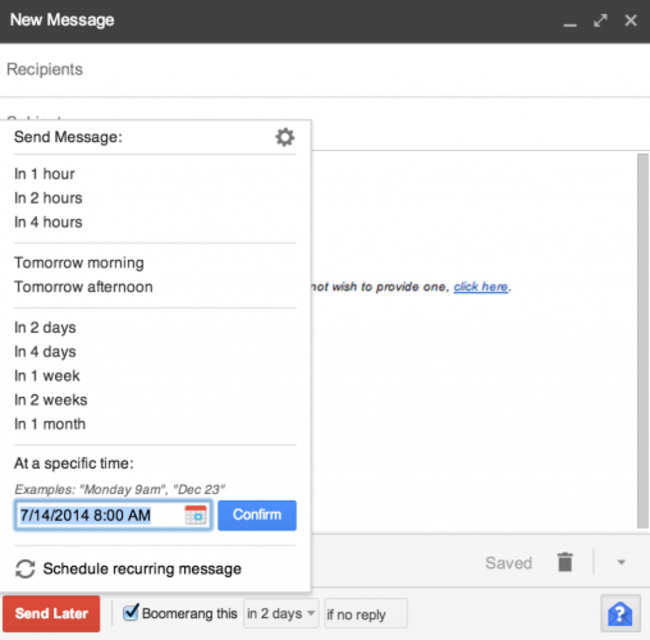Select 'In 1 hour' send option
Screen dimensions: 650x640
[45, 174]
